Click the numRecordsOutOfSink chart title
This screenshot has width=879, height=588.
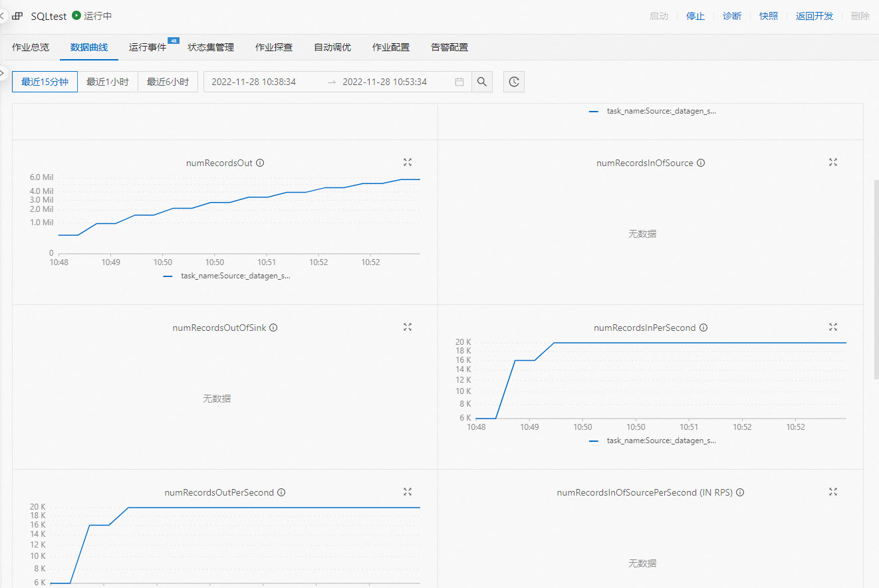click(219, 328)
